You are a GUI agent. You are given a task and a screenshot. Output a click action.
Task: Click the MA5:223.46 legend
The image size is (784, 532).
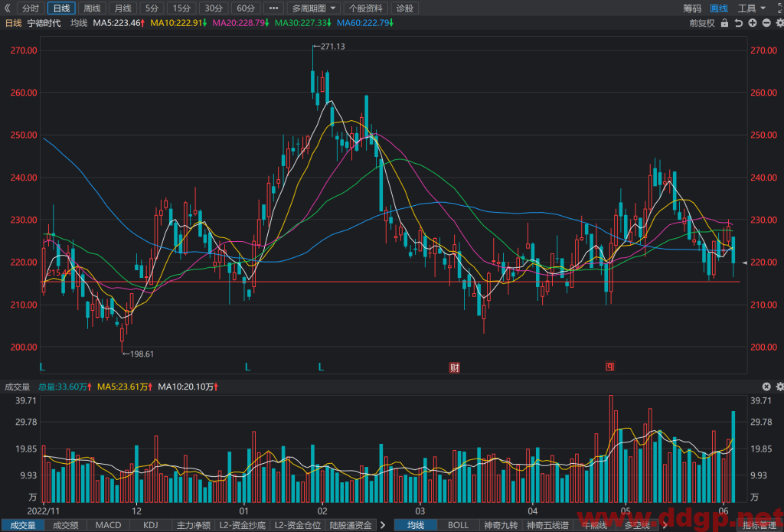pos(119,23)
